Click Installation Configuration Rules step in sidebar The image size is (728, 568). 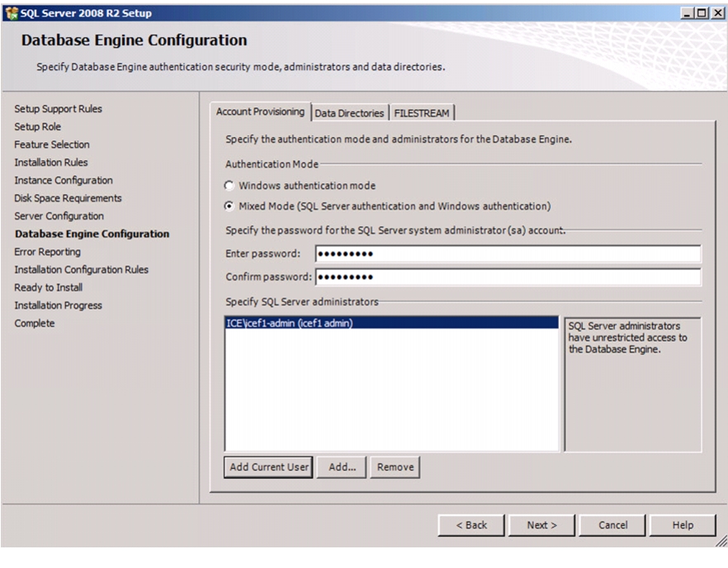coord(81,270)
